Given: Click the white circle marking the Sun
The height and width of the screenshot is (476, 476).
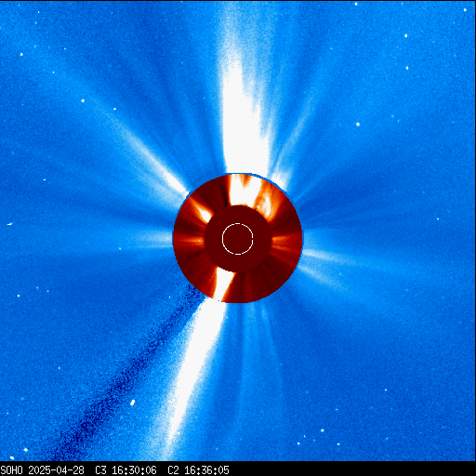Looking at the screenshot, I should coord(238,239).
